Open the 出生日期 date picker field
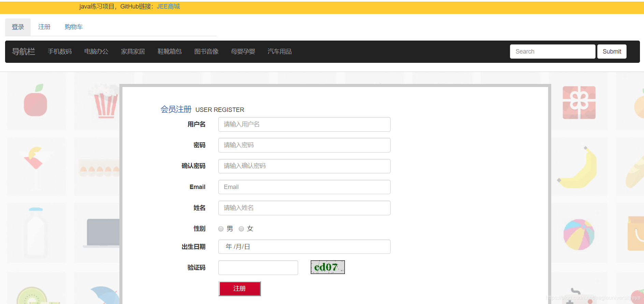Viewport: 644px width, 304px height. 304,247
